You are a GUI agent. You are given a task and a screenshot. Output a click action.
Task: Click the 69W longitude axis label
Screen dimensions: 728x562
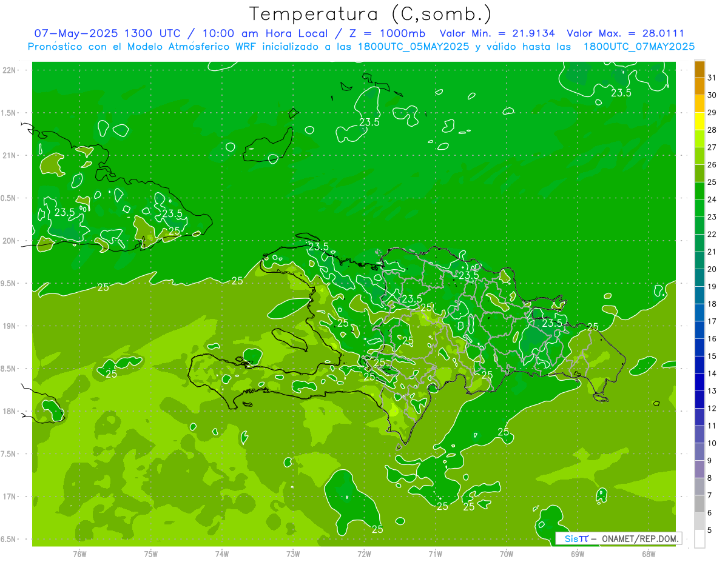coord(578,554)
